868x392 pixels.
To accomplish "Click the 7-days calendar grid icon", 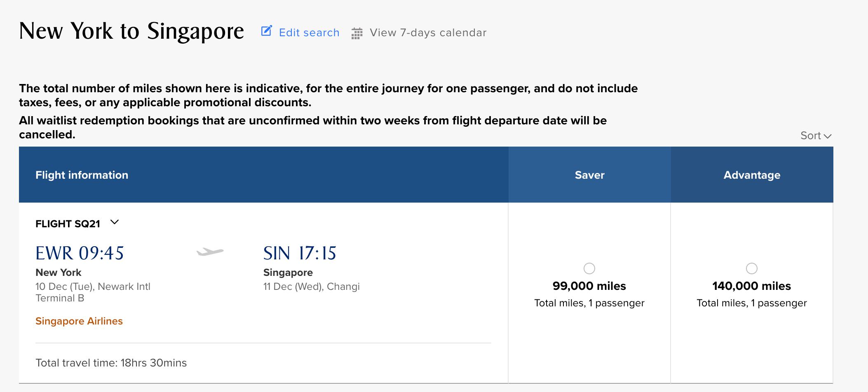I will [357, 33].
